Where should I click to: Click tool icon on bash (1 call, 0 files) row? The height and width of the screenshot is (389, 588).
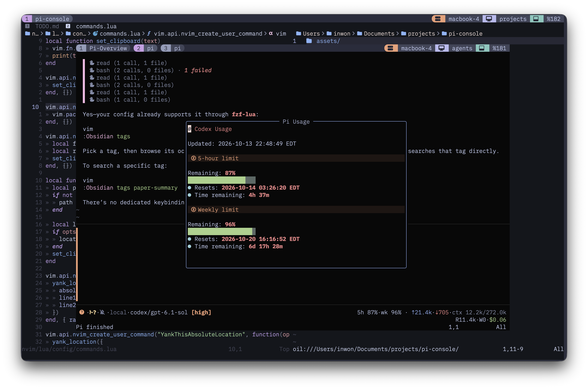pyautogui.click(x=92, y=100)
